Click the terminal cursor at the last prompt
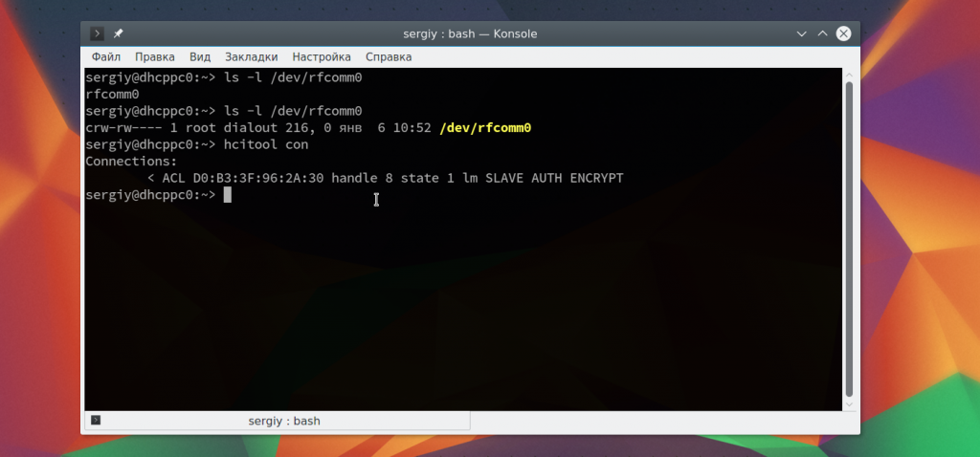 [228, 195]
